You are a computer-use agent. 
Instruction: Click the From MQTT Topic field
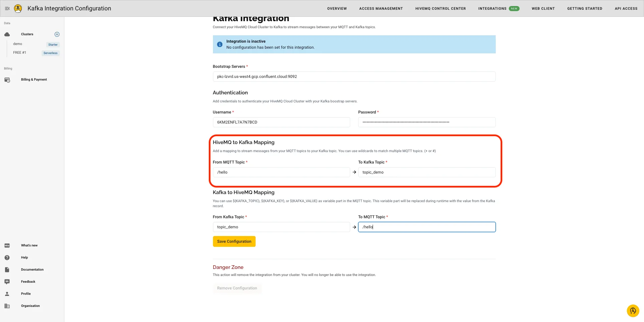click(281, 172)
